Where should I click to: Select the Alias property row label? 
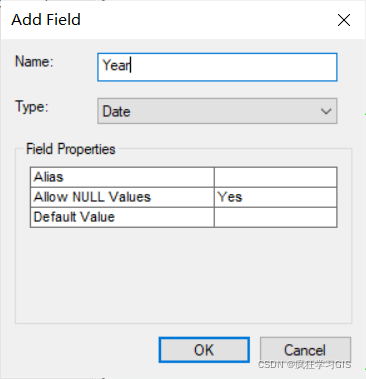click(x=122, y=177)
